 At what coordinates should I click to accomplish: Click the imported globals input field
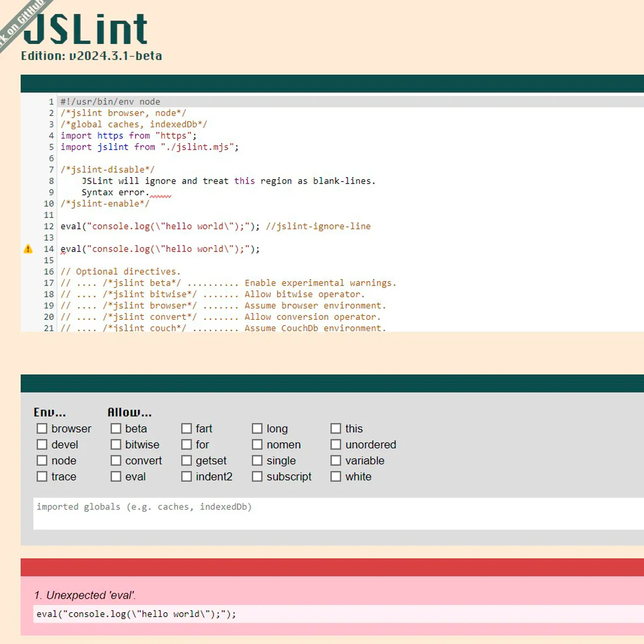click(x=339, y=513)
